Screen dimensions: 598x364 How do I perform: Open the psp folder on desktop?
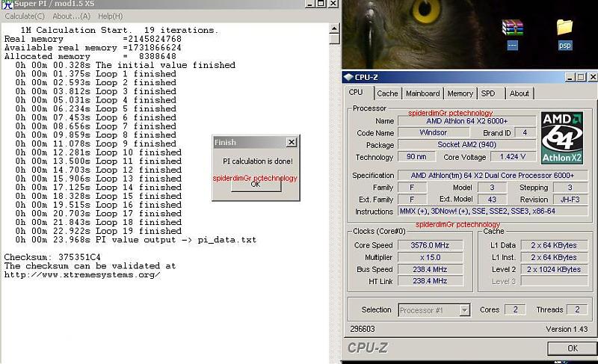(x=564, y=28)
